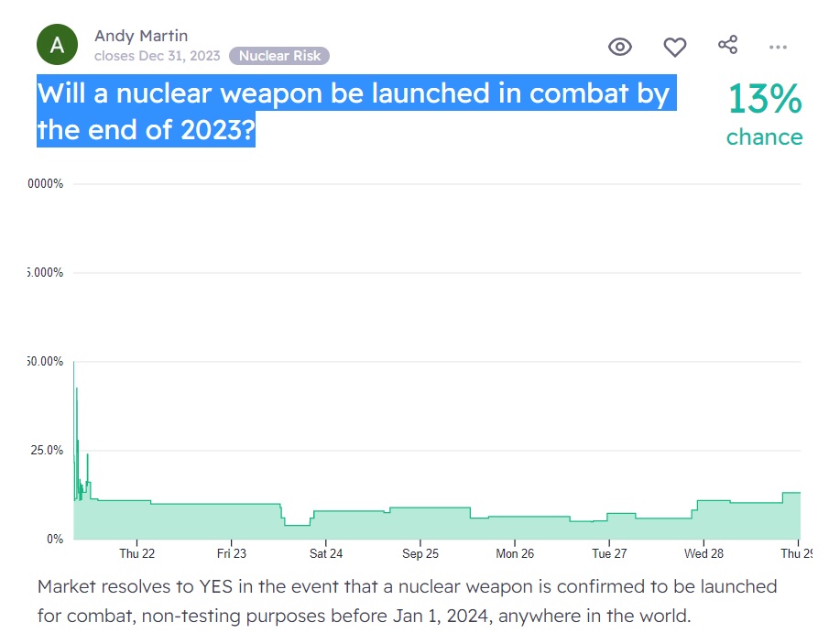Click the Nuclear Risk tag
The image size is (829, 644).
point(279,56)
